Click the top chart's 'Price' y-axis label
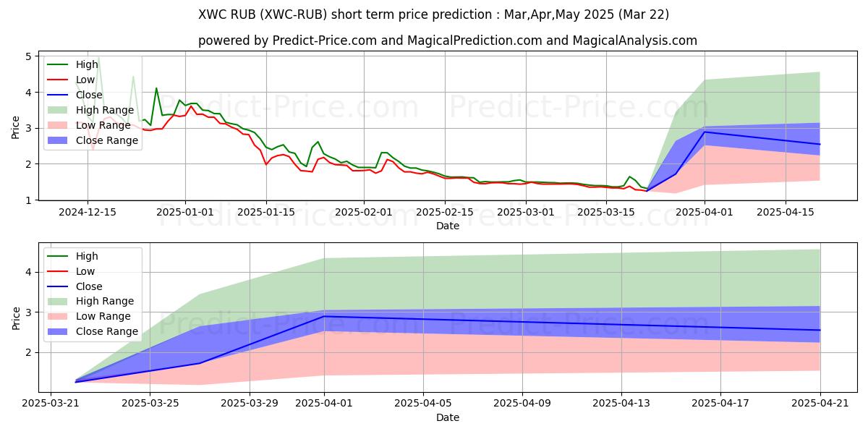The height and width of the screenshot is (434, 868). click(x=16, y=127)
